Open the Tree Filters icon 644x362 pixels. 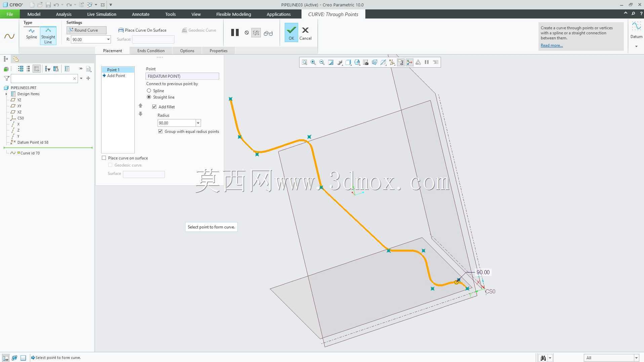[x=47, y=69]
